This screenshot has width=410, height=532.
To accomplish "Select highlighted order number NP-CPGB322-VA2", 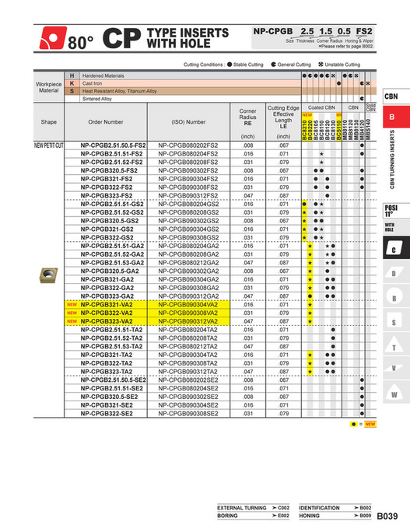I will pos(107,313).
